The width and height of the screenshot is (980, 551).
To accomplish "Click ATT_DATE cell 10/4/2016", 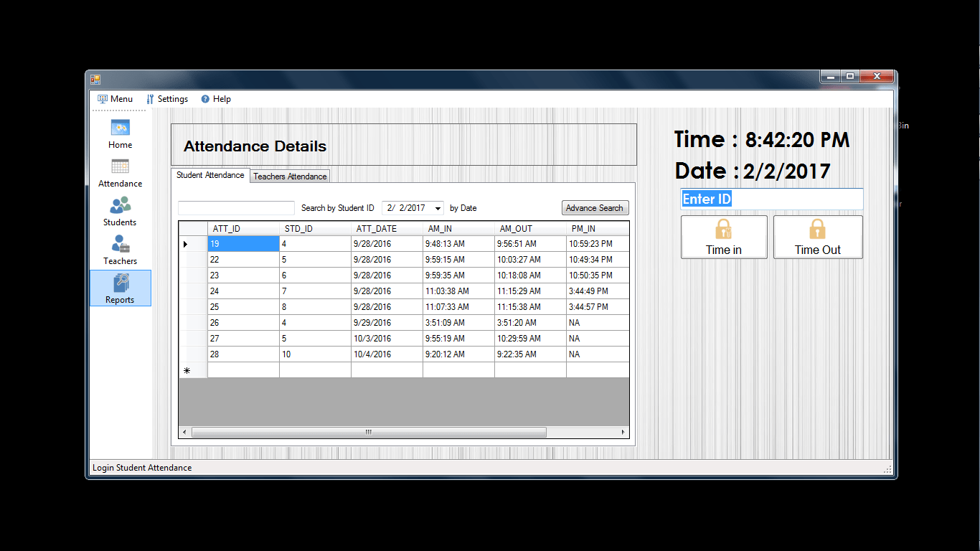I will click(x=387, y=354).
